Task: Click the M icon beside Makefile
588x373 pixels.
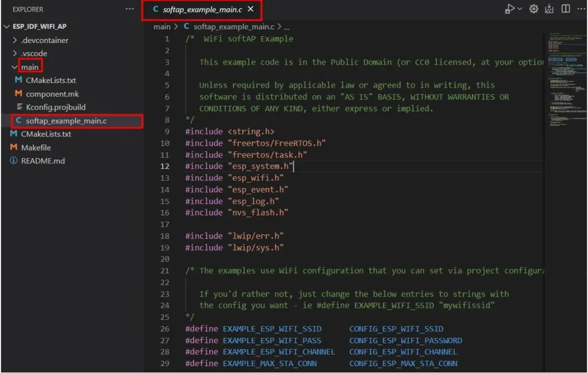Action: tap(14, 147)
